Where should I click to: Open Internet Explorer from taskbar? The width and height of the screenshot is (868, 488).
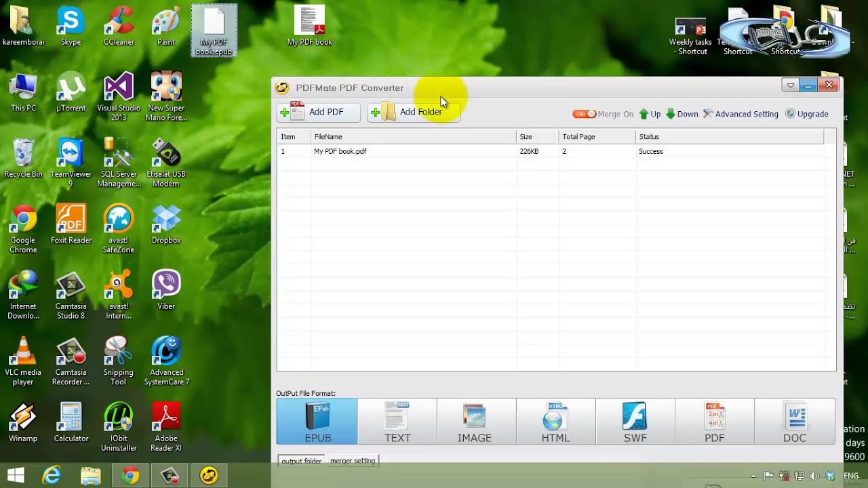coord(52,476)
